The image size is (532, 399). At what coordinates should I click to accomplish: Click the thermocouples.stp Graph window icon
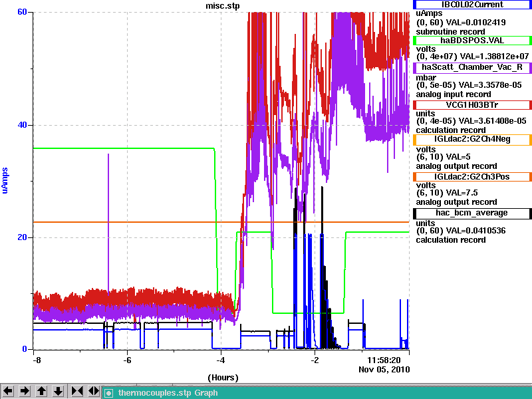pyautogui.click(x=108, y=393)
